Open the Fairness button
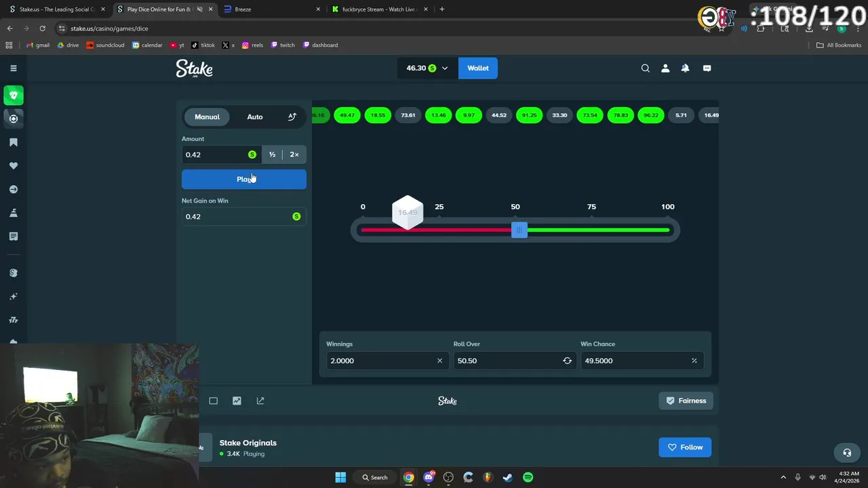 coord(686,401)
